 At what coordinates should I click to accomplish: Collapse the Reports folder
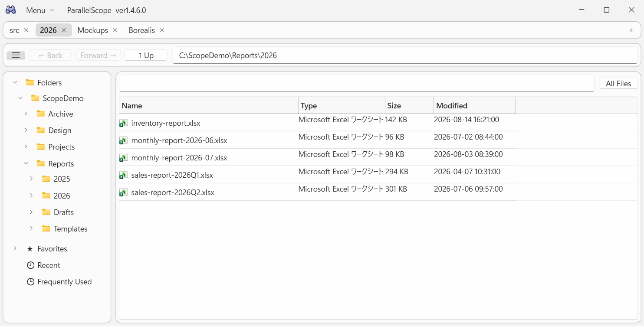click(x=26, y=163)
